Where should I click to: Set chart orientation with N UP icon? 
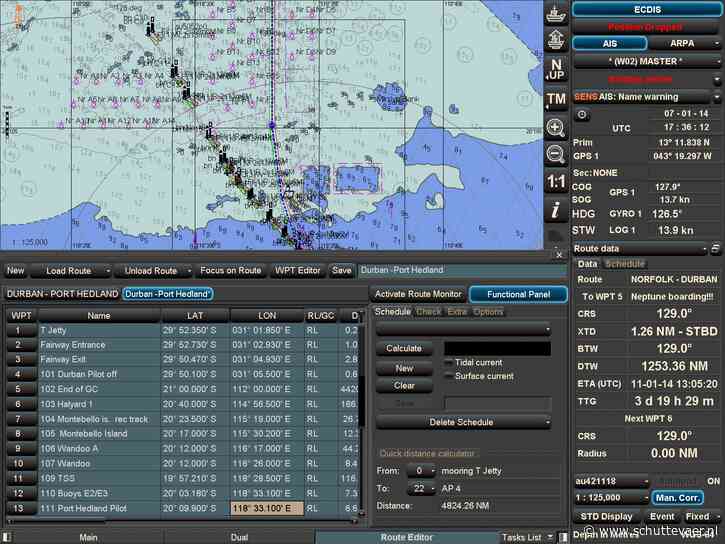[556, 70]
